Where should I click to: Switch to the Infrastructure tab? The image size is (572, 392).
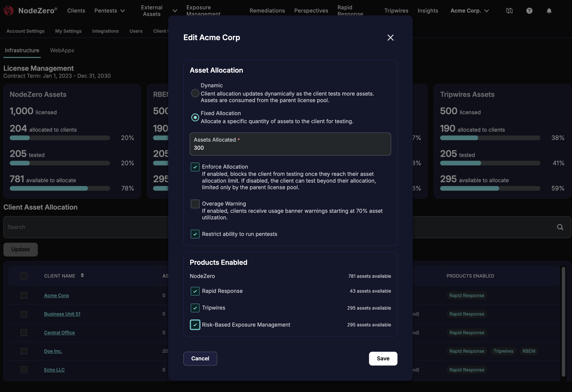pyautogui.click(x=22, y=50)
